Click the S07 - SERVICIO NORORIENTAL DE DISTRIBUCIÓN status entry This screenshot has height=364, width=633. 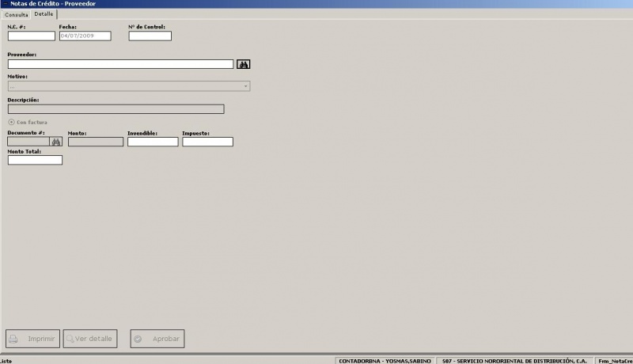pyautogui.click(x=514, y=361)
